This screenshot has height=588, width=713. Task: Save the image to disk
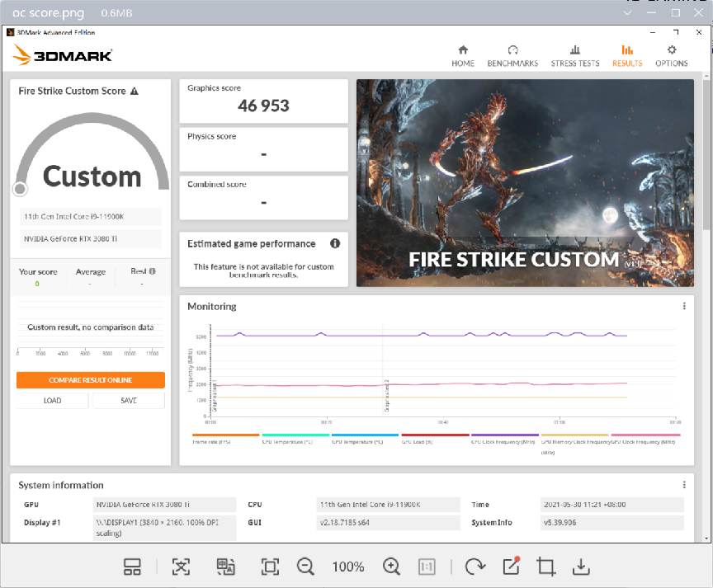[581, 567]
